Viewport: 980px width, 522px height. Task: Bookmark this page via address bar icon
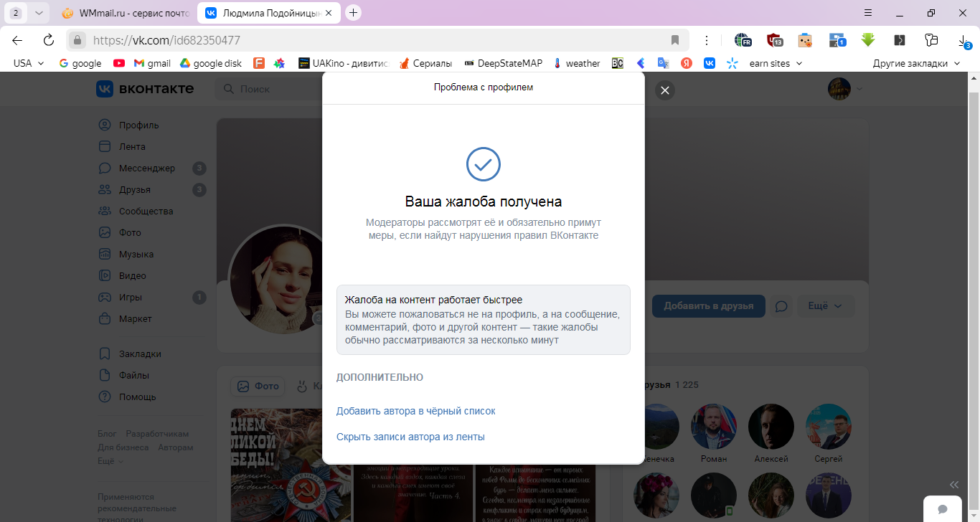point(674,40)
